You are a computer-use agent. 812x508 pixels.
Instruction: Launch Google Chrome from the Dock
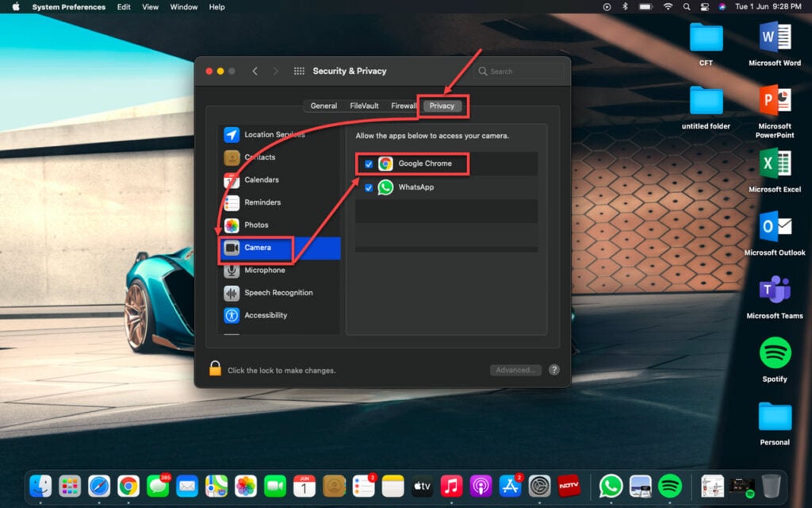[x=128, y=487]
